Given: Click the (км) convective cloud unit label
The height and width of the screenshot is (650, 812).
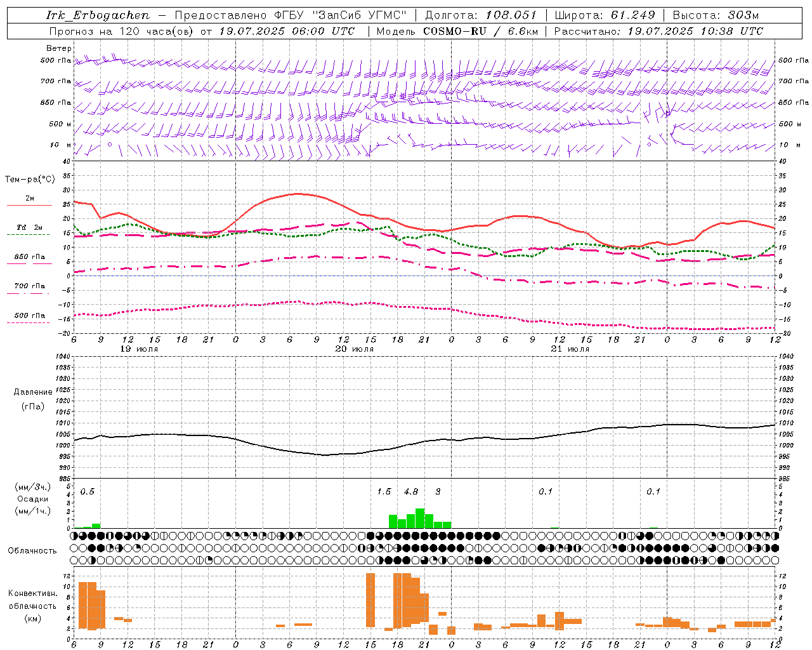Looking at the screenshot, I should (x=32, y=618).
